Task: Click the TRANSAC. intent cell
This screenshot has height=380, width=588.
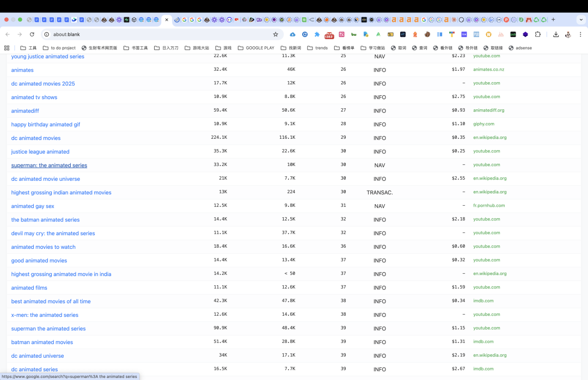Action: click(379, 192)
